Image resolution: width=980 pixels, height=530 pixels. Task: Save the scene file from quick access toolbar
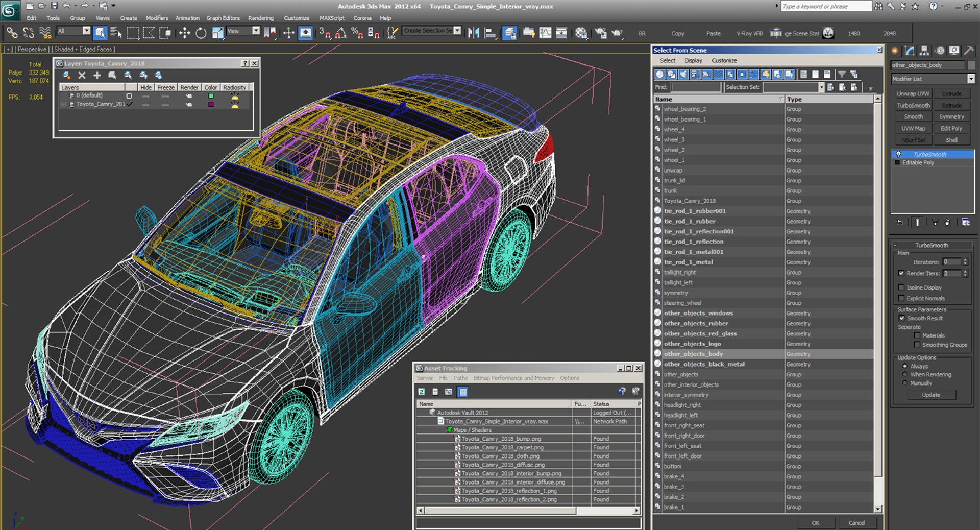[x=54, y=6]
